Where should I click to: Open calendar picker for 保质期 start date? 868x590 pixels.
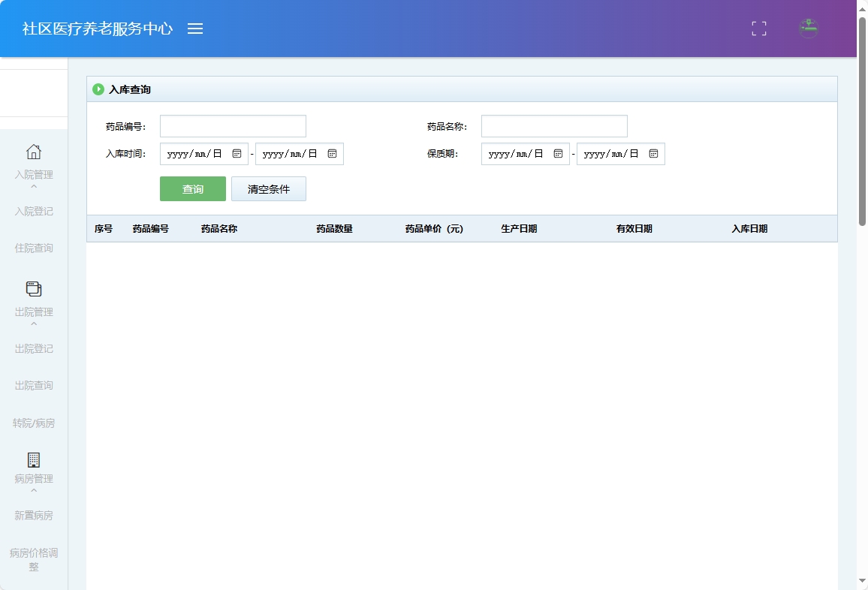click(557, 153)
